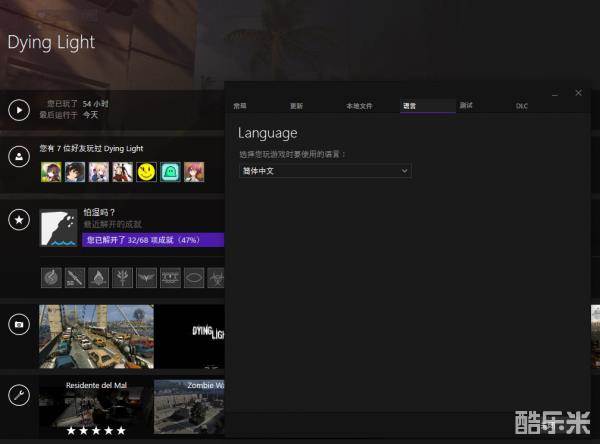This screenshot has height=444, width=600.
Task: Open the 本地文件 tab
Action: (x=359, y=105)
